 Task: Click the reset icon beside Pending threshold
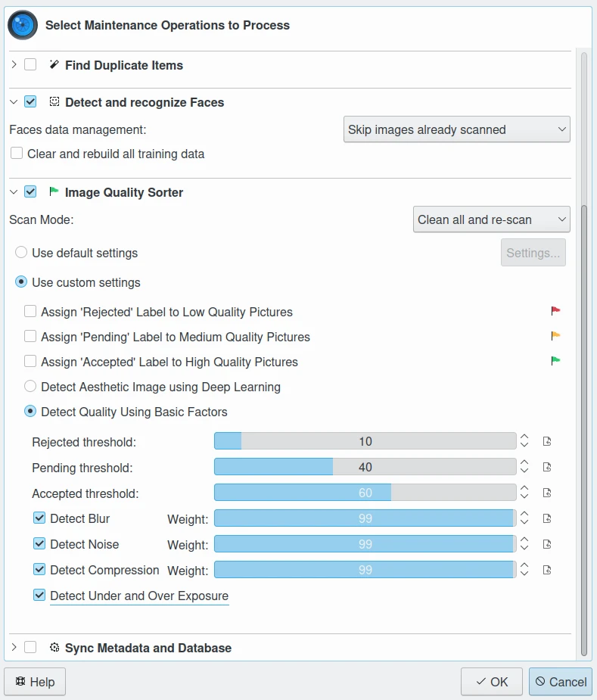(547, 467)
